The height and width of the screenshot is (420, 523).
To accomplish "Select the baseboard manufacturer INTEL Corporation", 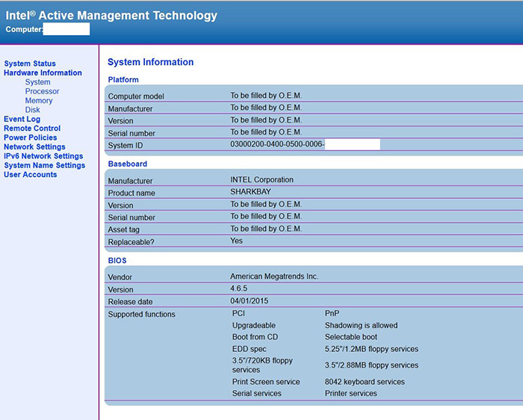I will [x=261, y=179].
